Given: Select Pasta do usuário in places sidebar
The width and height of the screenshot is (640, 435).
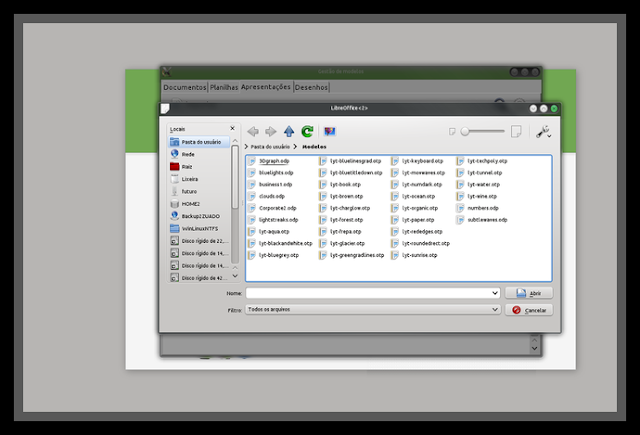Looking at the screenshot, I should coord(199,142).
